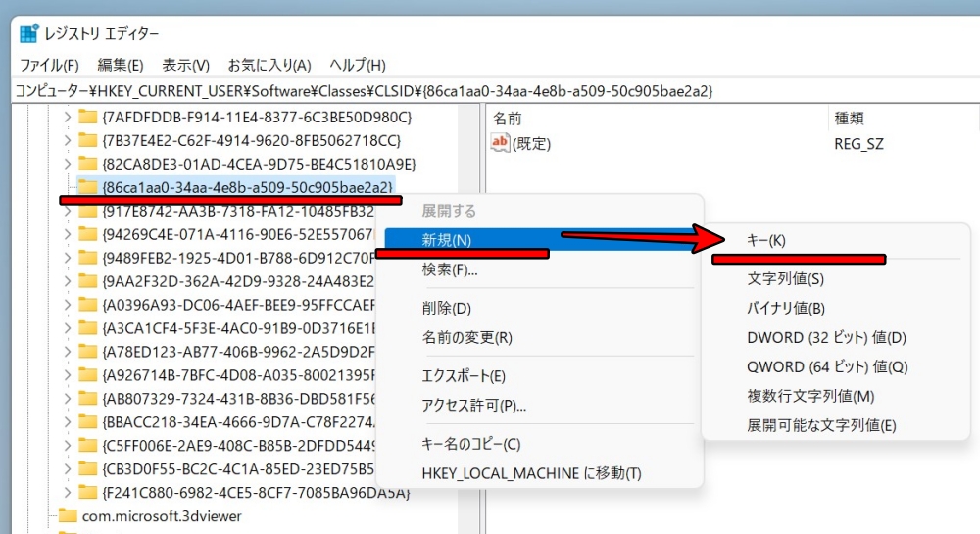Expand the {82CA8DE3-01AD-4CEA-9D75-BE4C51810A9E} key chevron

[67, 164]
